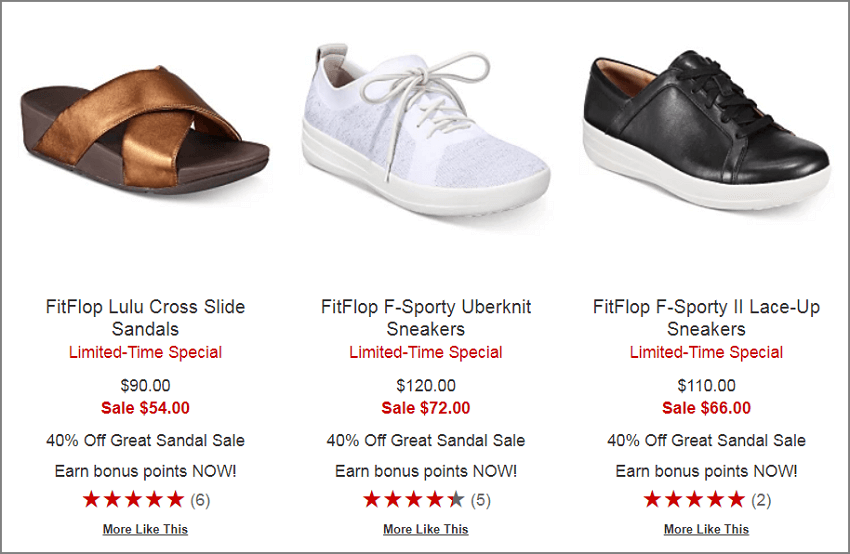Select the Sale $54.00 price text
The image size is (850, 554).
(145, 408)
